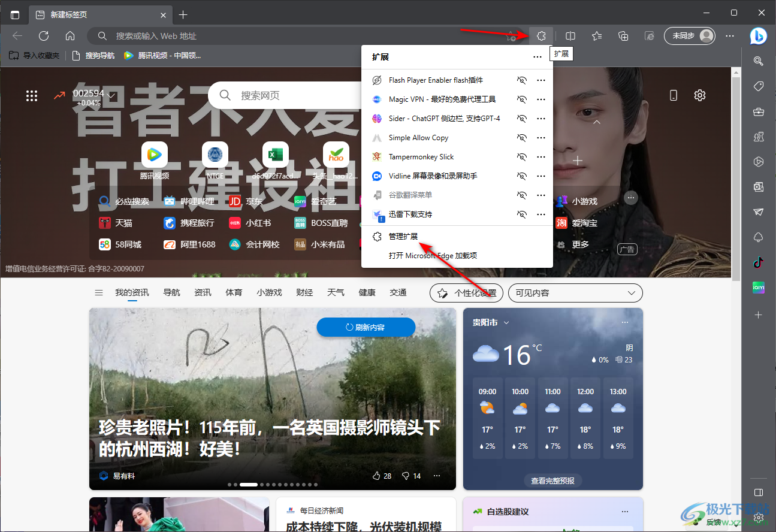Switch to the 导航 feed tab
This screenshot has height=532, width=776.
(171, 292)
